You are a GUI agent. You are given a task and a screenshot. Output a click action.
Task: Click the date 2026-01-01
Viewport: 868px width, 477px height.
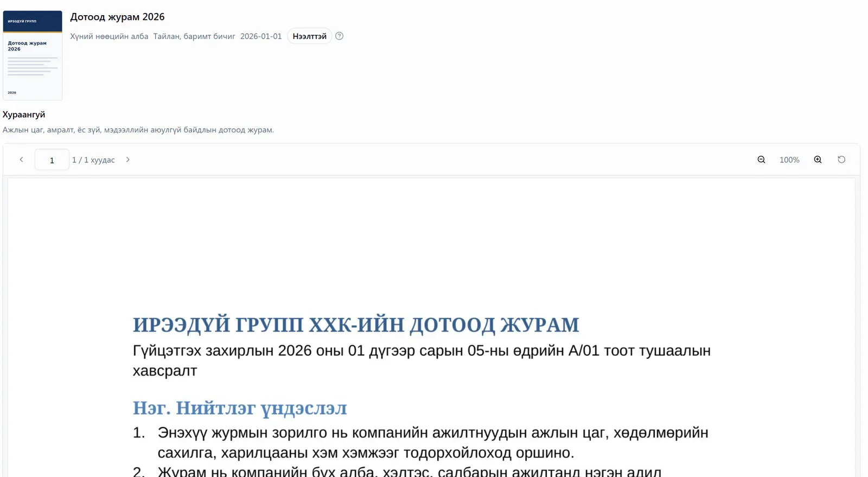261,36
